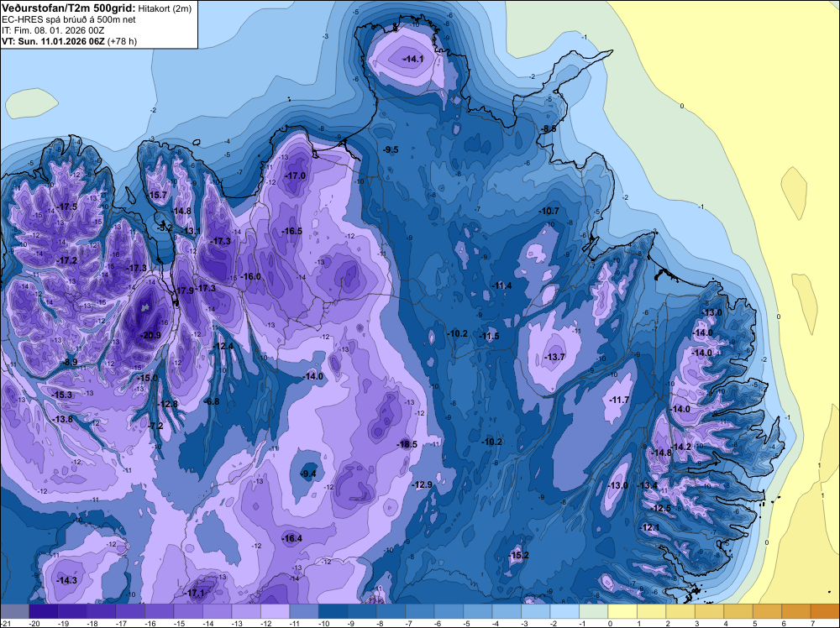The image size is (840, 628).
Task: Click the -17.5 temperature label
Action: pos(67,207)
